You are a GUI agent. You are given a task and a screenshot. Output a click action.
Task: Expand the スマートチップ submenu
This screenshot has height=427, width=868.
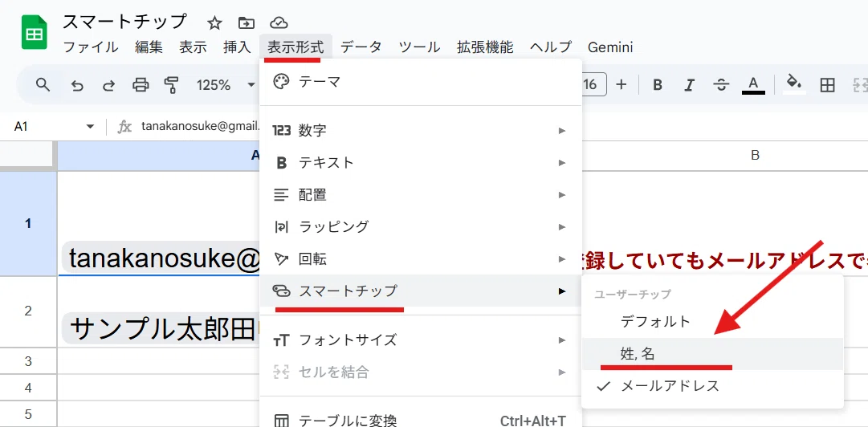point(421,291)
